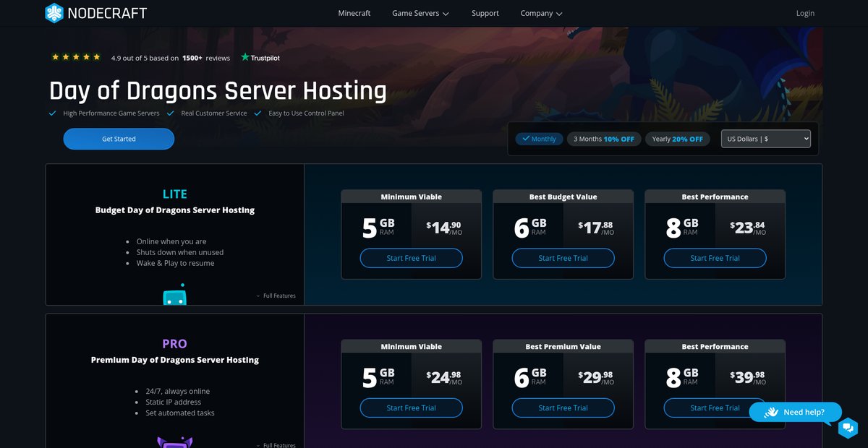Click 'High Performance Game Servers' text

(x=111, y=113)
